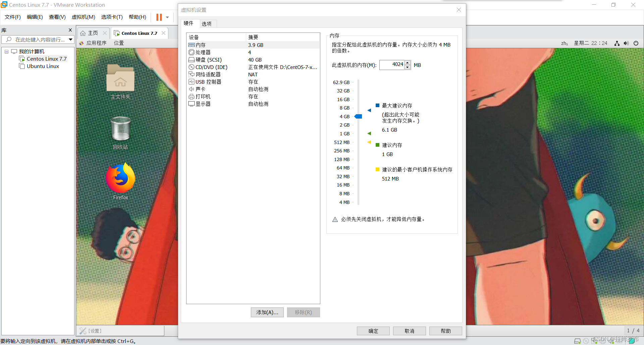644x345 pixels.
Task: Open the pause button dropdown arrow
Action: pyautogui.click(x=167, y=17)
